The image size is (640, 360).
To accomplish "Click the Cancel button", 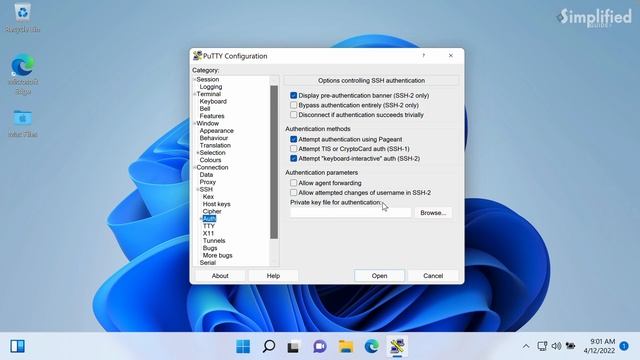I will click(x=433, y=276).
